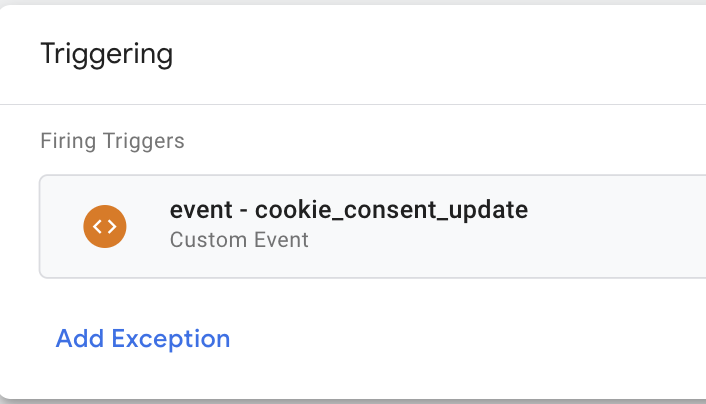Select the event - cookie_consent_update trigger name

tap(348, 210)
